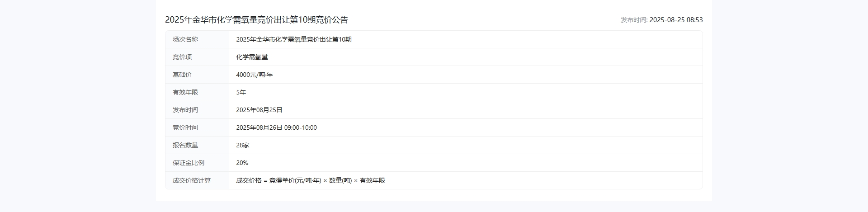Select the 28家 registration count value

coord(243,145)
